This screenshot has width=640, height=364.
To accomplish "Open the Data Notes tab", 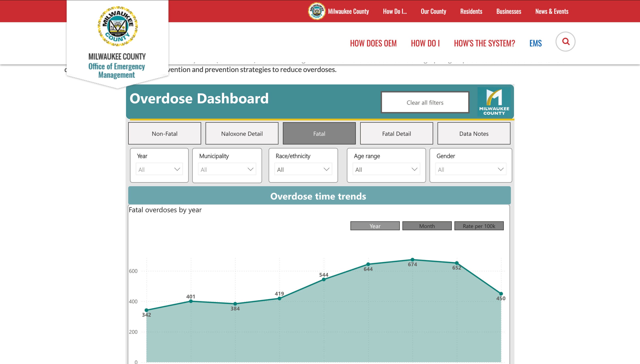I will (x=473, y=133).
